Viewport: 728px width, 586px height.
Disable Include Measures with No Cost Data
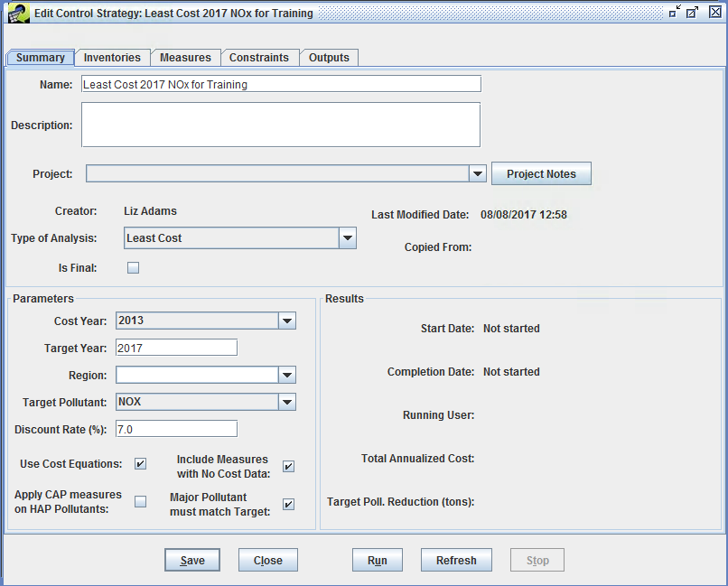288,466
